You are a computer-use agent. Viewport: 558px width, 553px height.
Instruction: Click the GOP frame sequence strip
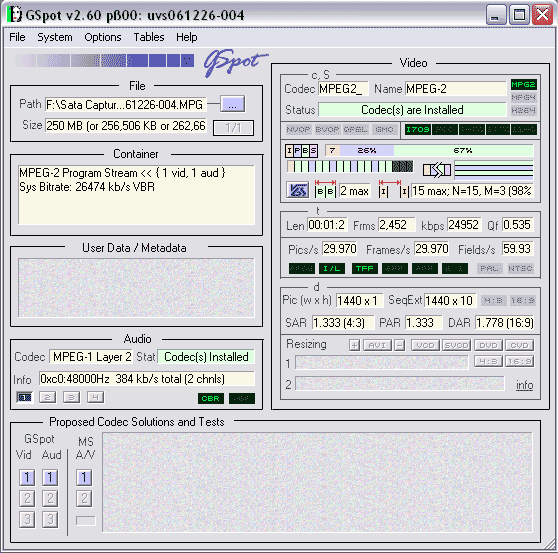pos(350,166)
